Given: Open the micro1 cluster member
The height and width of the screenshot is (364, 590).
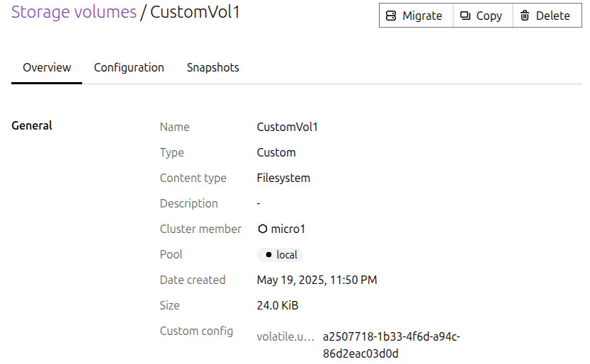Looking at the screenshot, I should pos(288,229).
